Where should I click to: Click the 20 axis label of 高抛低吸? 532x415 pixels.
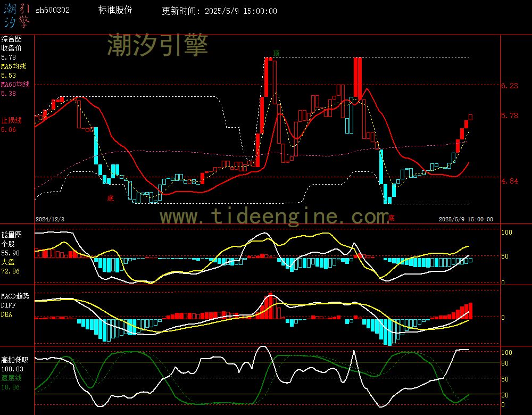click(x=505, y=395)
